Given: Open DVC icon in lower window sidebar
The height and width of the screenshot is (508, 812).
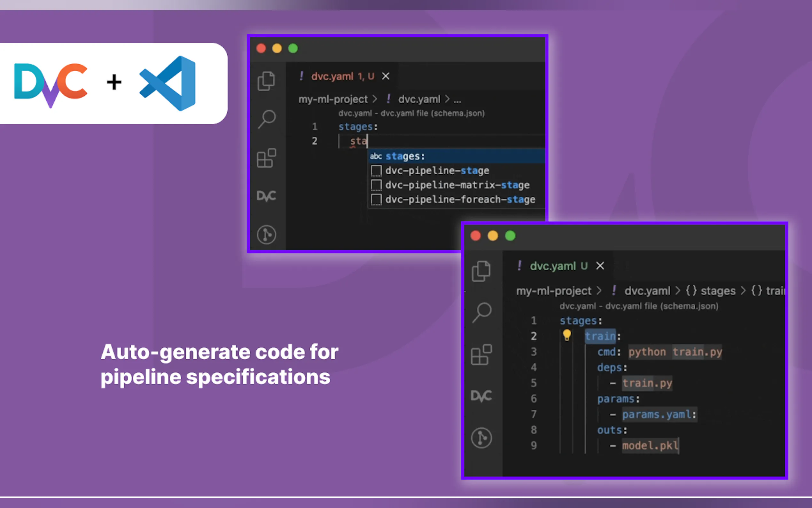Looking at the screenshot, I should 481,396.
